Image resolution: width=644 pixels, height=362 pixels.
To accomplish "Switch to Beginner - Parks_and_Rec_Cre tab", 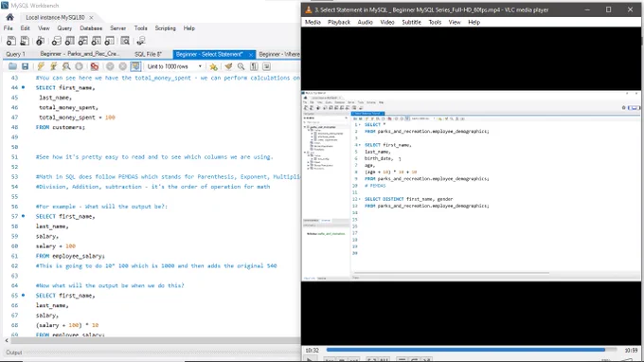I will 80,54.
